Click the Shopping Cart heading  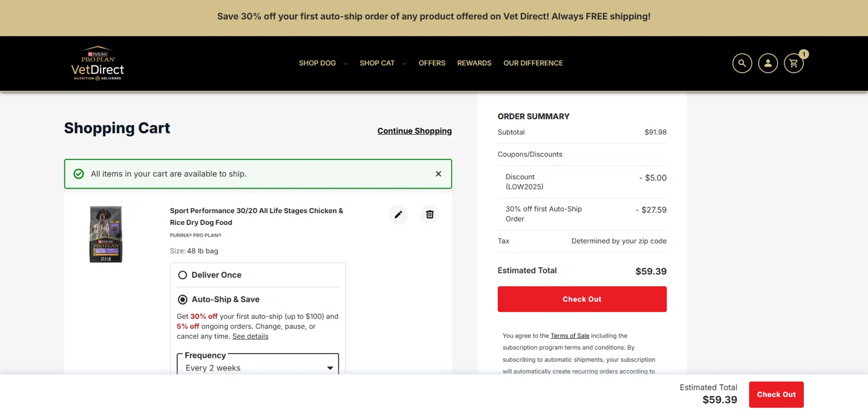click(117, 128)
